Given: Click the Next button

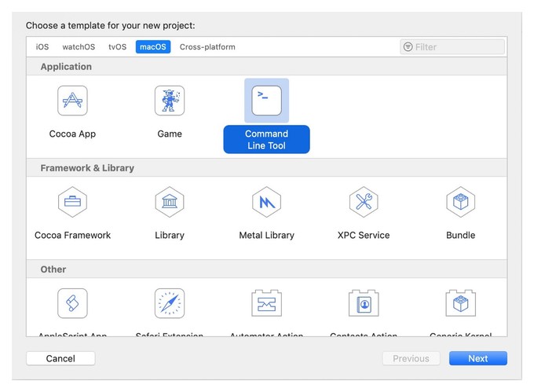Looking at the screenshot, I should [x=478, y=358].
